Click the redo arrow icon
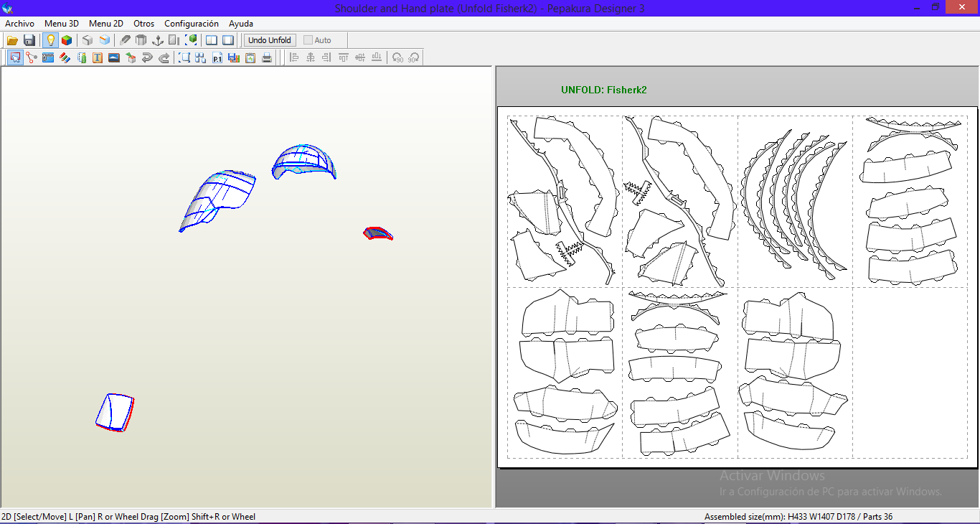980x524 pixels. tap(164, 57)
